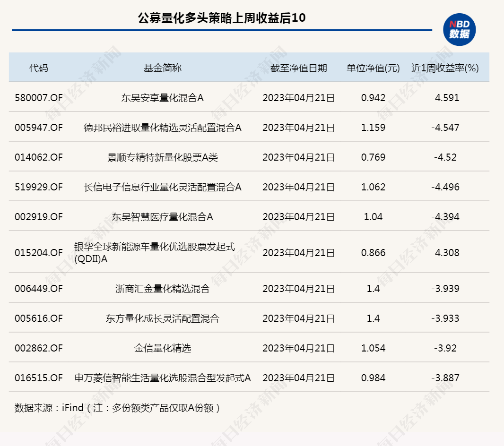The image size is (504, 446).
Task: Click the date in the 002862.OF row
Action: tap(299, 348)
